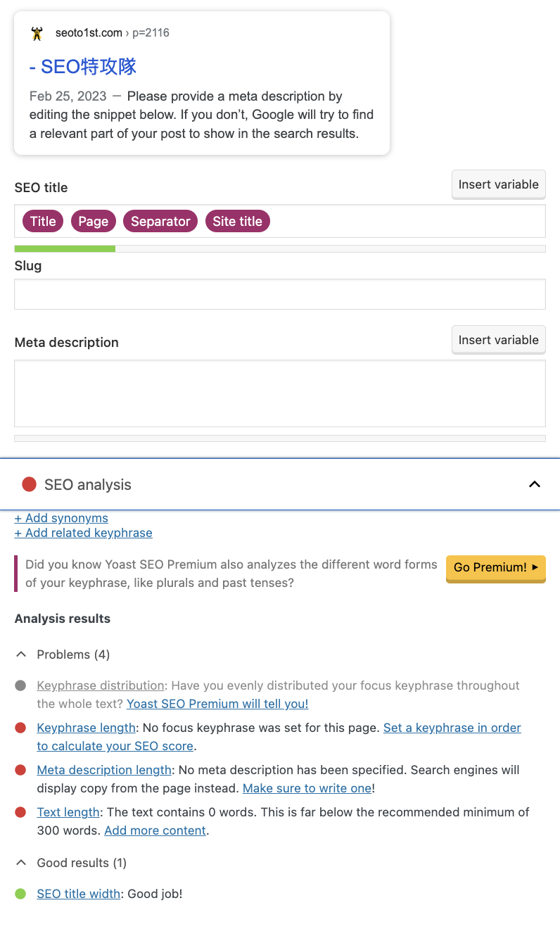Click + Add related keyphrase link
The height and width of the screenshot is (929, 560).
pos(83,533)
